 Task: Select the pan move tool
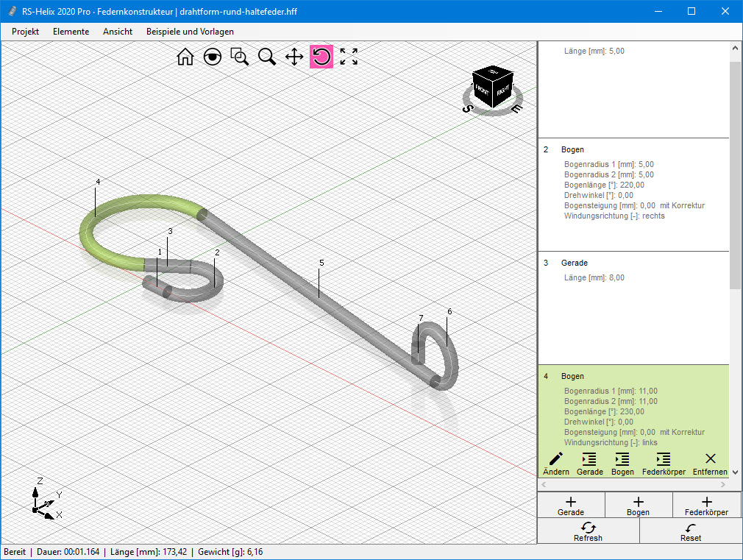click(294, 57)
